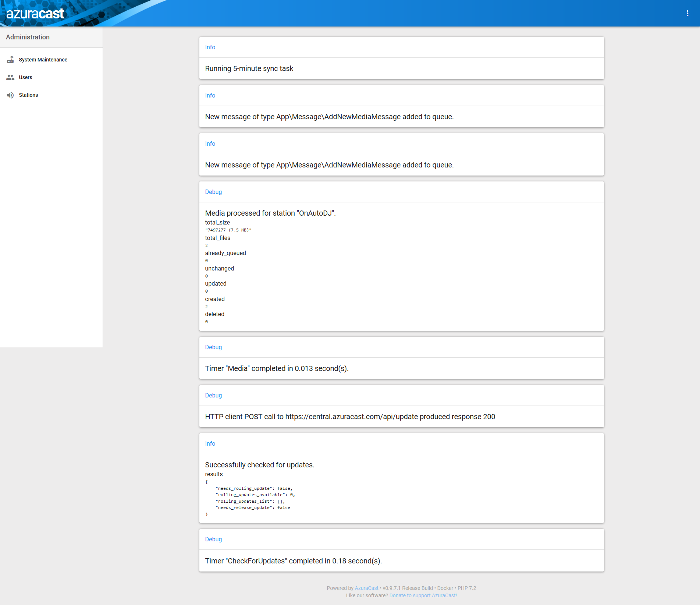Click the Debug label above media processed entry

(213, 192)
